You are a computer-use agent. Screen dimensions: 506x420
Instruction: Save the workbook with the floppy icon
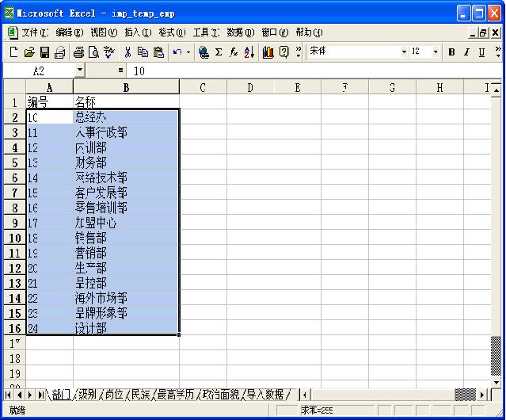click(44, 52)
